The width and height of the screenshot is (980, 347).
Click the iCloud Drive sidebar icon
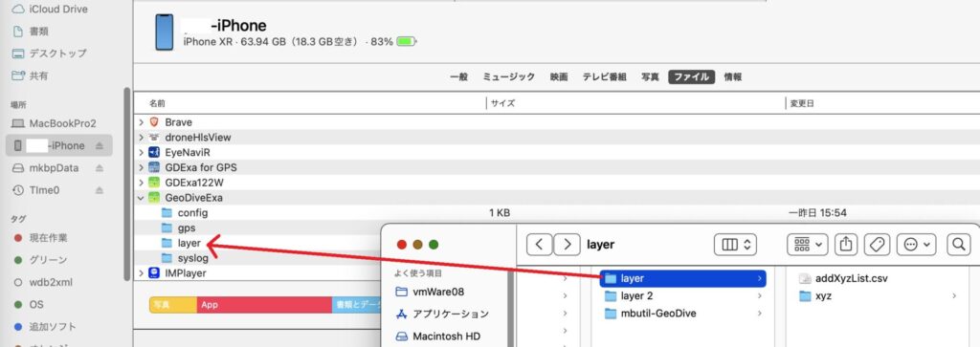click(18, 9)
